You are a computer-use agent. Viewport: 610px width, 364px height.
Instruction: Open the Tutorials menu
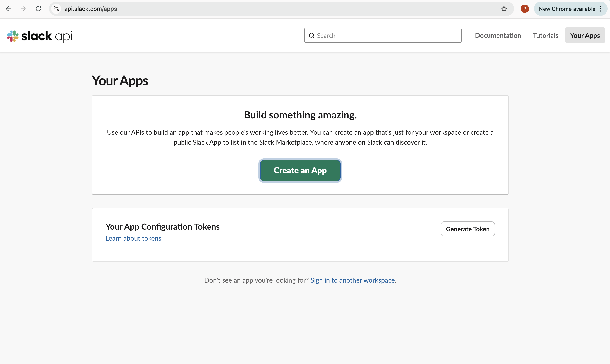(545, 35)
